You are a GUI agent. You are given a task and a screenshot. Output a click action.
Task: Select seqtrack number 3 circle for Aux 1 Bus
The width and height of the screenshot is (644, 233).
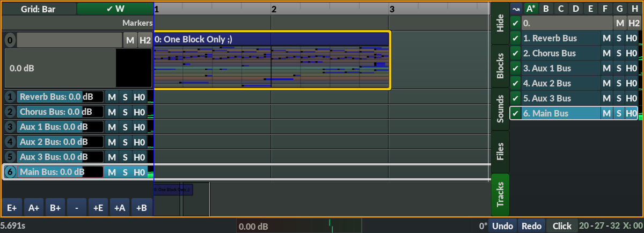point(10,127)
